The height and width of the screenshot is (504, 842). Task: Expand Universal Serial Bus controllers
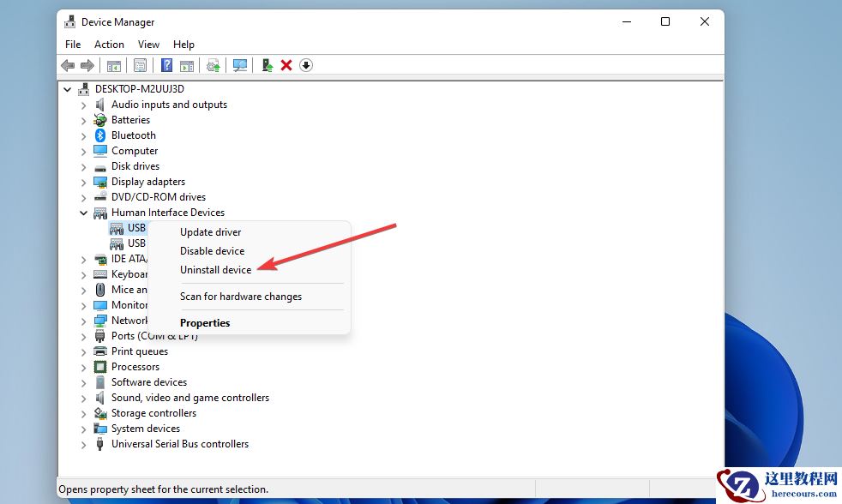(82, 444)
